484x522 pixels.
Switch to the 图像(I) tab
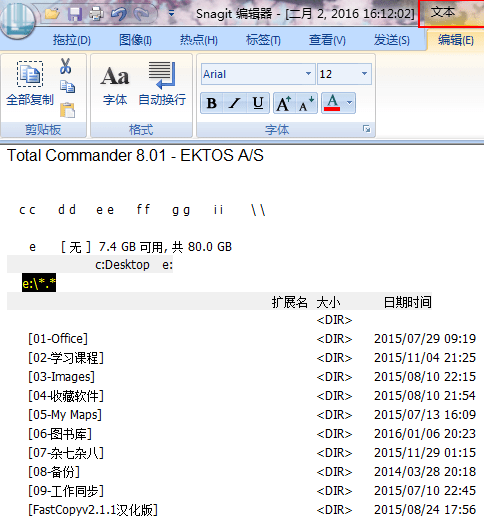135,40
